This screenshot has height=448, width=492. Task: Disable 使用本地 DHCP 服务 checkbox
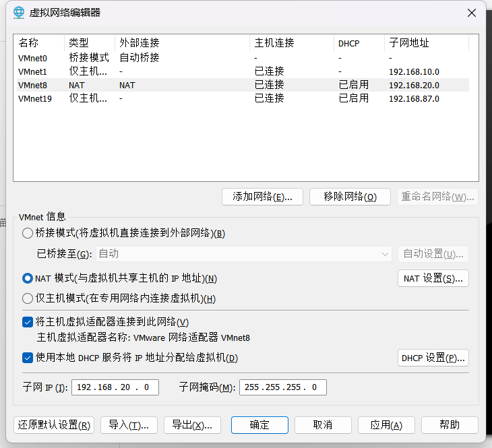28,358
